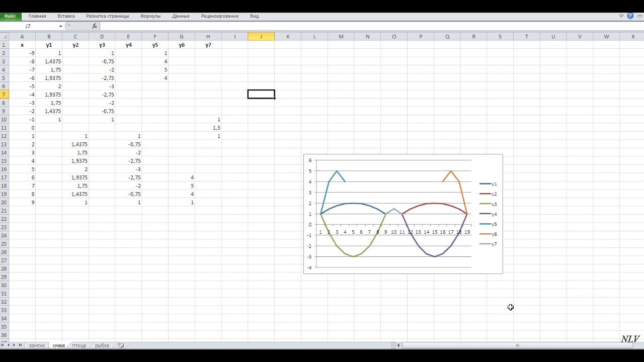This screenshot has height=362, width=644.
Task: Switch to the Главная ribbon tab
Action: [37, 16]
